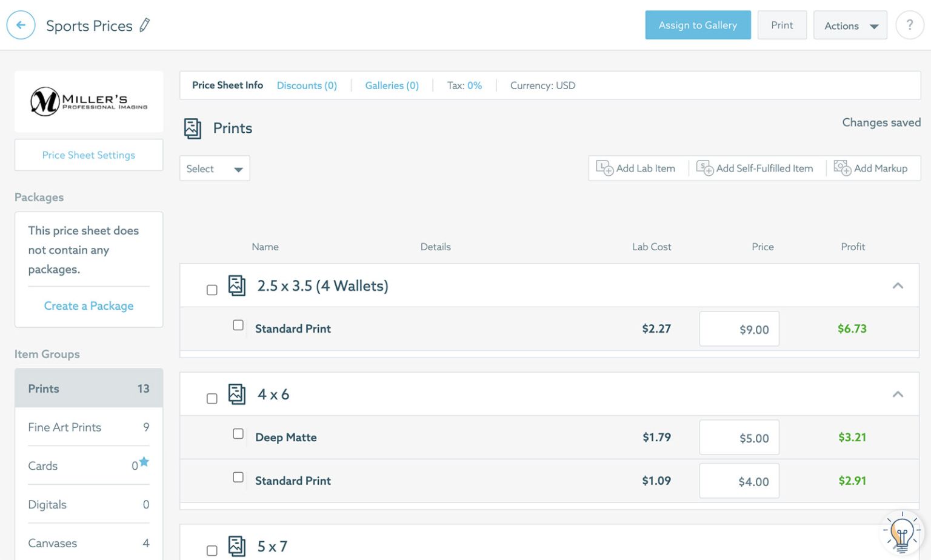Open Create a Package link
The image size is (931, 560).
(88, 305)
